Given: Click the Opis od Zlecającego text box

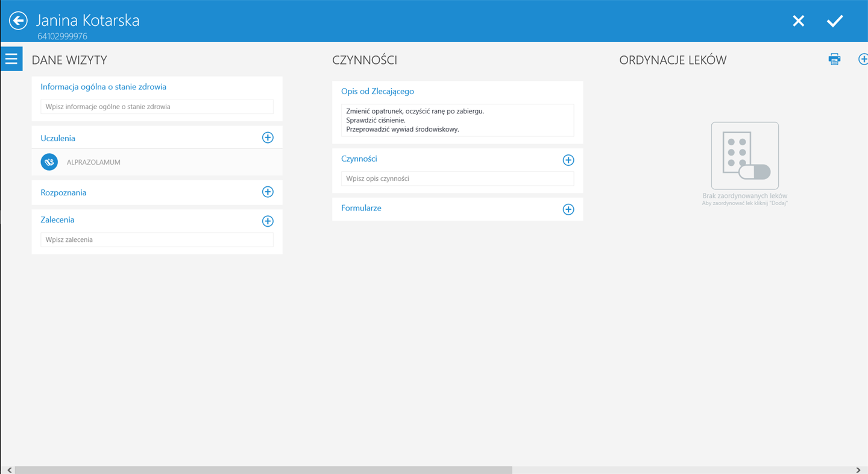Looking at the screenshot, I should (458, 120).
